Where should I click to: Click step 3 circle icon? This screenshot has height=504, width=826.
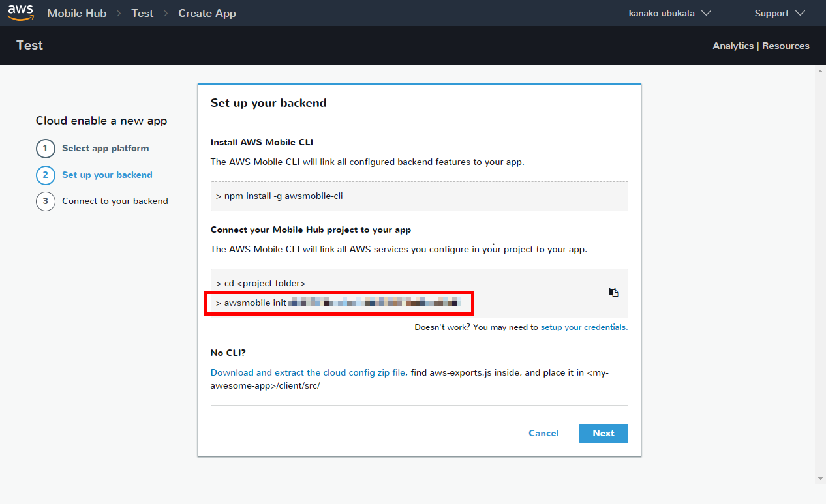click(x=45, y=201)
